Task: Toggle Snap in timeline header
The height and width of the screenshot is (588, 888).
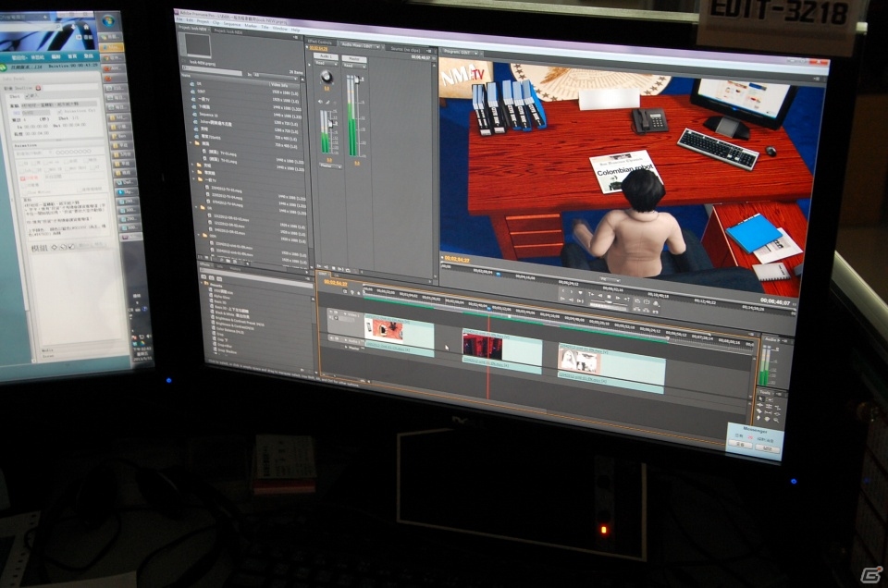Action: (x=345, y=291)
